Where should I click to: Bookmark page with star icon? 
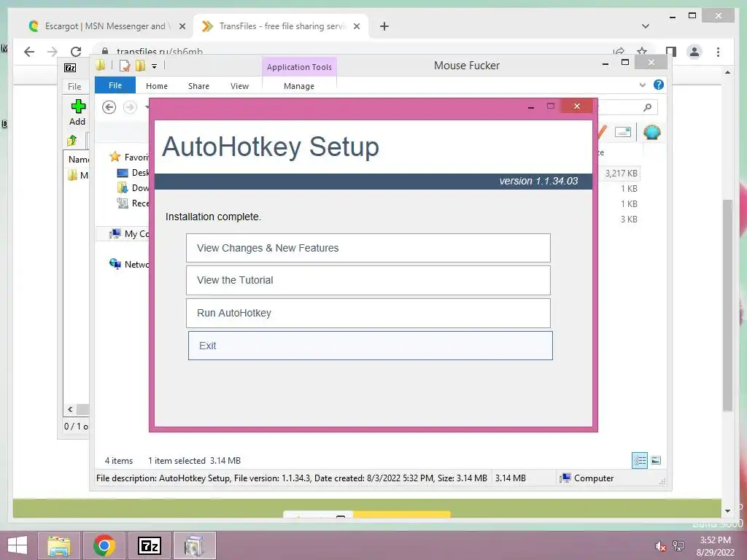(642, 52)
